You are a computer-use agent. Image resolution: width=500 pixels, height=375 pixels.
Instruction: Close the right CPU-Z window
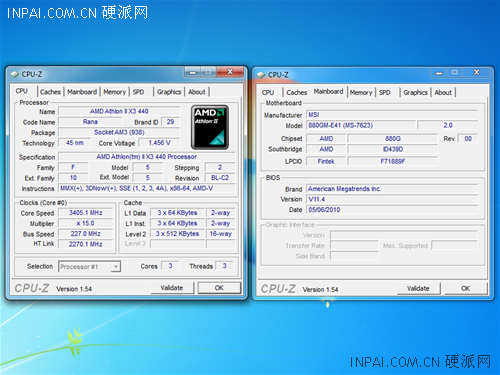(x=477, y=72)
